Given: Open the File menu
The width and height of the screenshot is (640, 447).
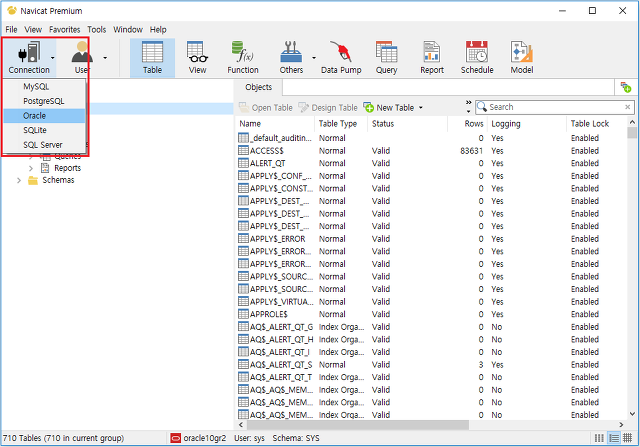Looking at the screenshot, I should 11,29.
